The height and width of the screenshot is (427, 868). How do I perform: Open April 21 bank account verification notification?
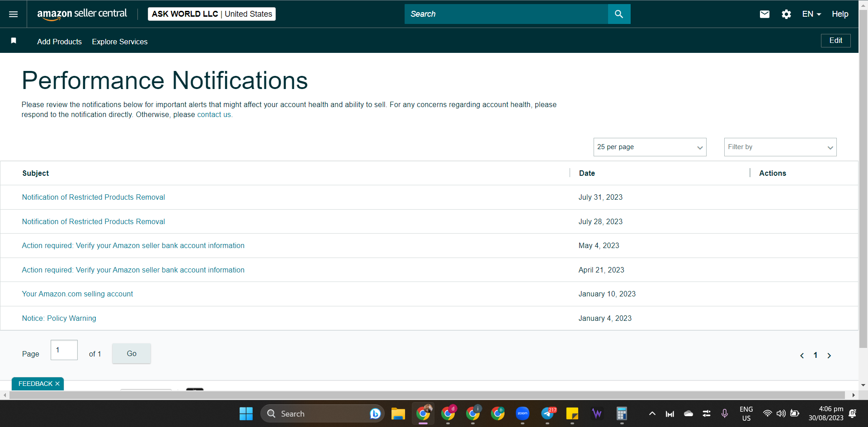(133, 270)
